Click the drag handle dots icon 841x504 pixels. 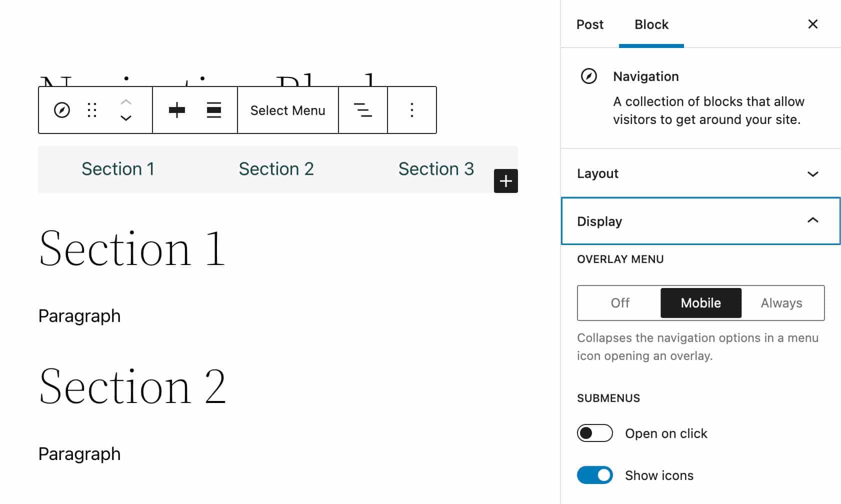point(92,110)
